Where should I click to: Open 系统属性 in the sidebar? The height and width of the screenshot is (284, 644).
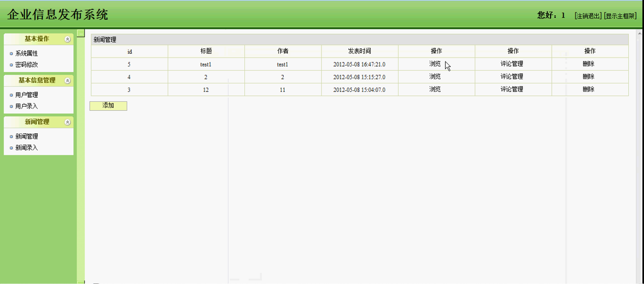pos(27,54)
